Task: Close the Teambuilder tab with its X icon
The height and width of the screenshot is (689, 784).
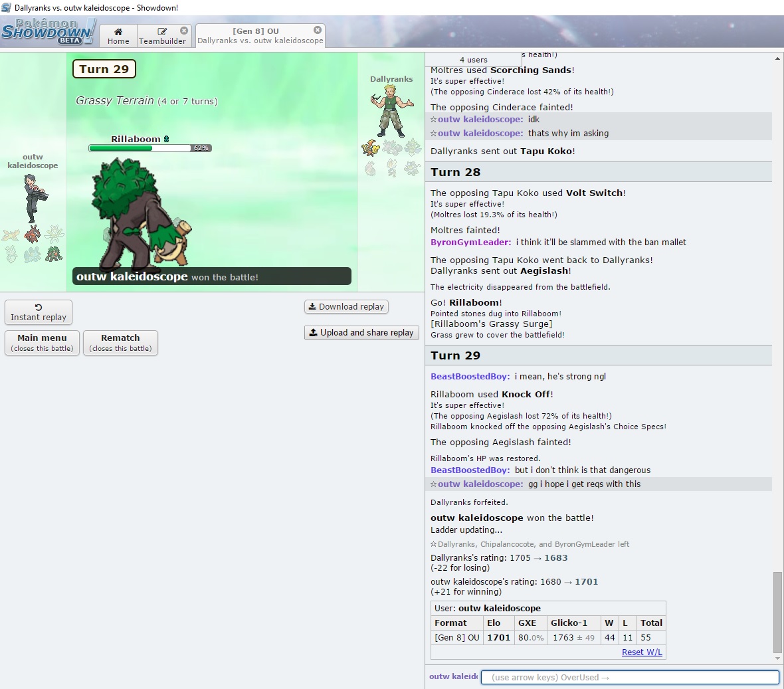Action: [x=184, y=31]
